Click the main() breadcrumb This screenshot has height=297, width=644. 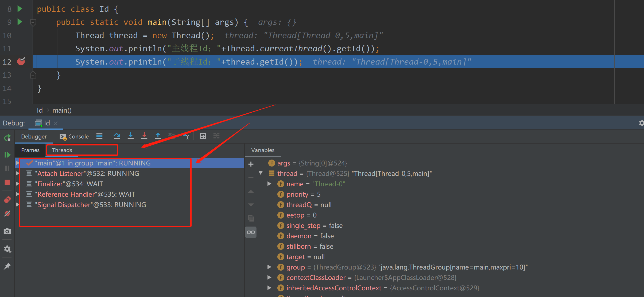coord(62,110)
